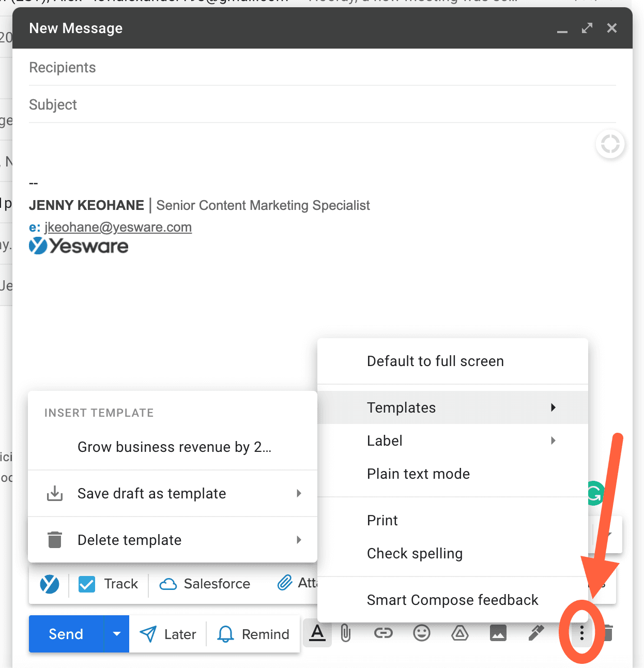The height and width of the screenshot is (668, 644).
Task: Attach files using the paperclip icon
Action: point(345,633)
